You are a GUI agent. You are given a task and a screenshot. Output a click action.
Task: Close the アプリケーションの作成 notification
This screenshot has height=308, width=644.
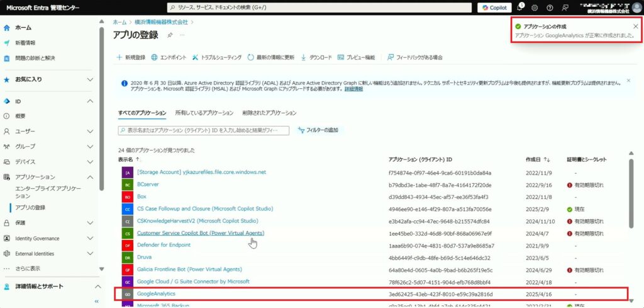635,26
